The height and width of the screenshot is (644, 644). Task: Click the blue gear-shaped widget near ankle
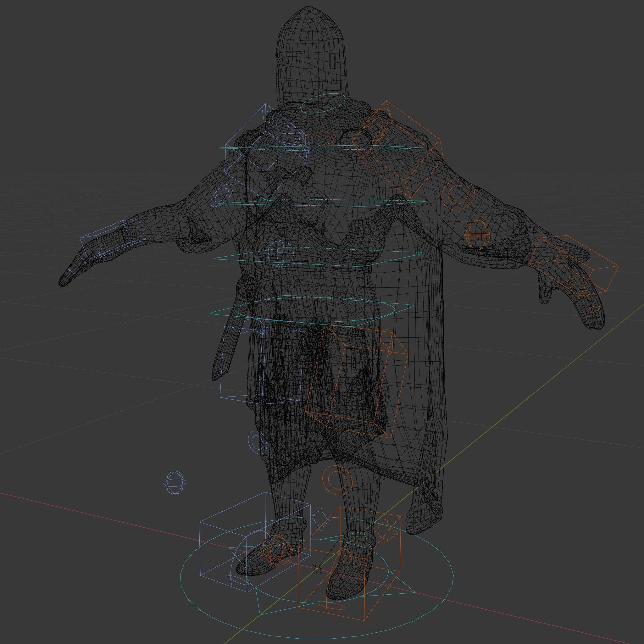pyautogui.click(x=321, y=519)
